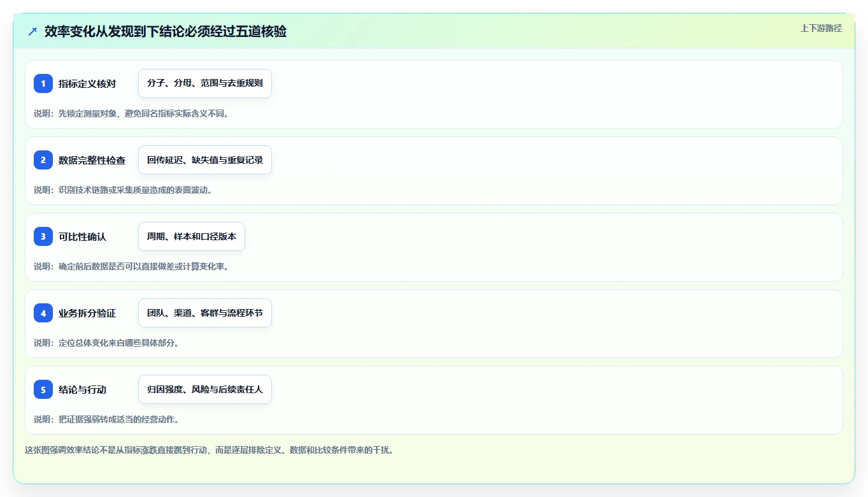Click the step 1 number badge
868x497 pixels.
coord(43,83)
